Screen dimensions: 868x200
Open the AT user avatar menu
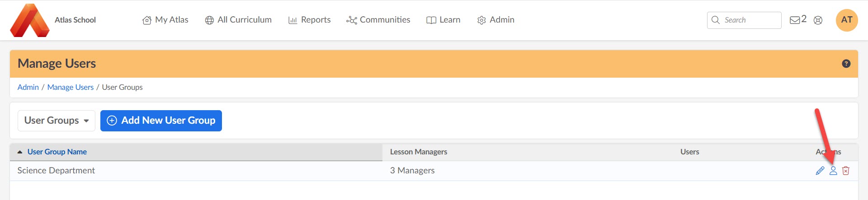(847, 20)
